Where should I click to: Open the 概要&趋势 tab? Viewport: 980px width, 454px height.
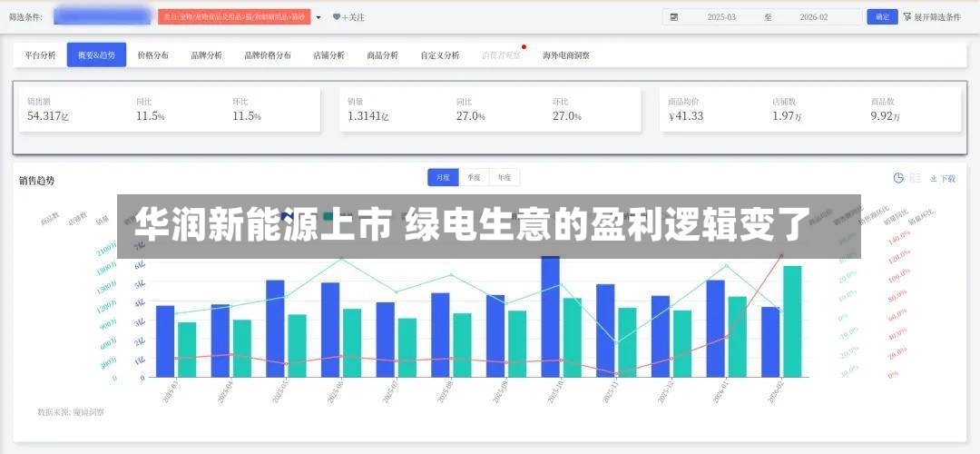pyautogui.click(x=96, y=55)
